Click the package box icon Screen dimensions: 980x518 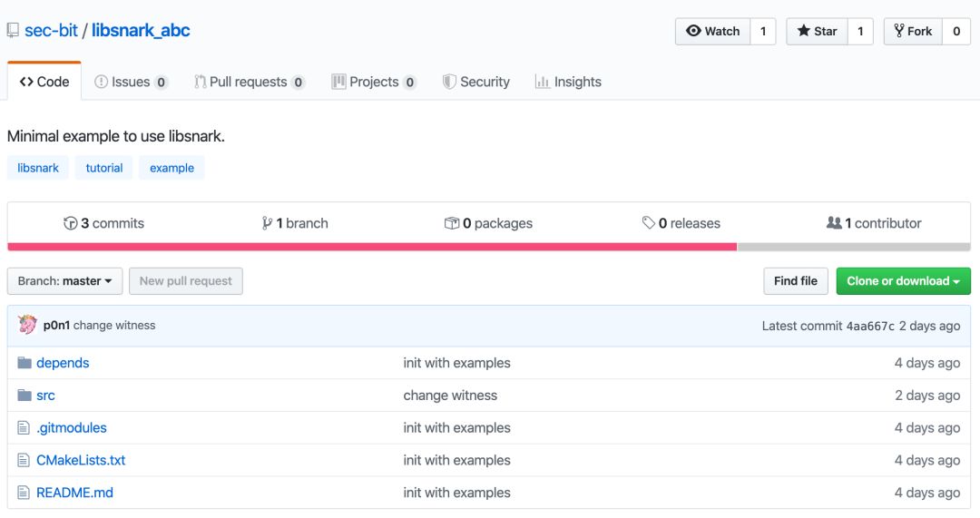[x=451, y=223]
